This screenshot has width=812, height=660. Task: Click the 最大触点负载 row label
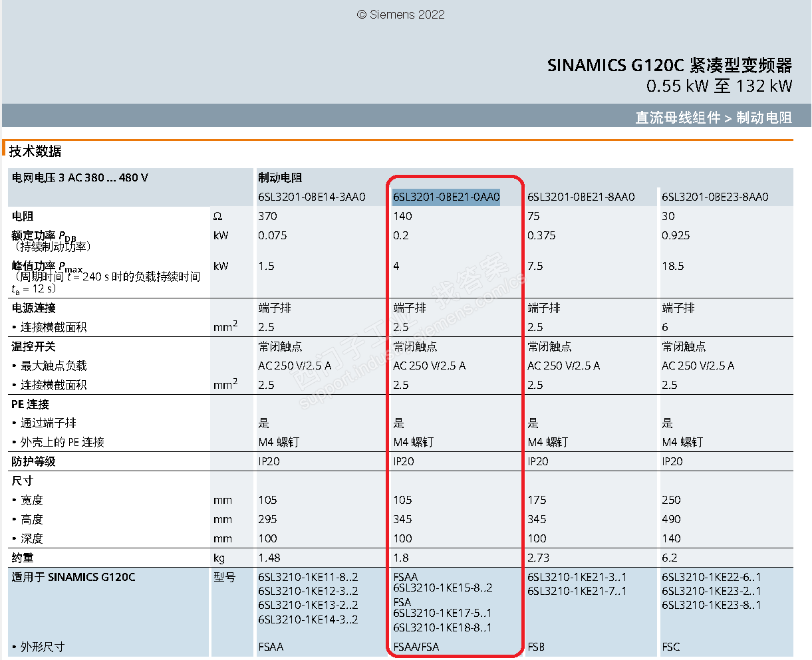(53, 366)
